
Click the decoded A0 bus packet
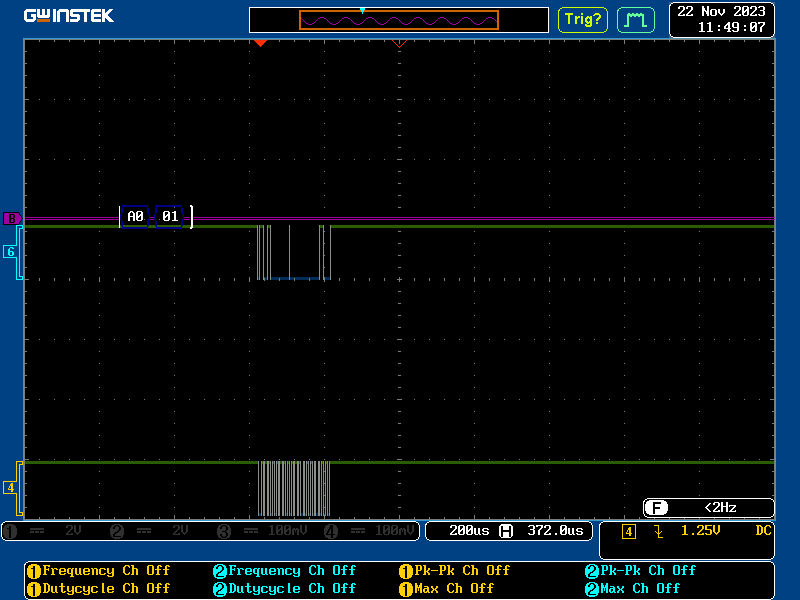135,216
